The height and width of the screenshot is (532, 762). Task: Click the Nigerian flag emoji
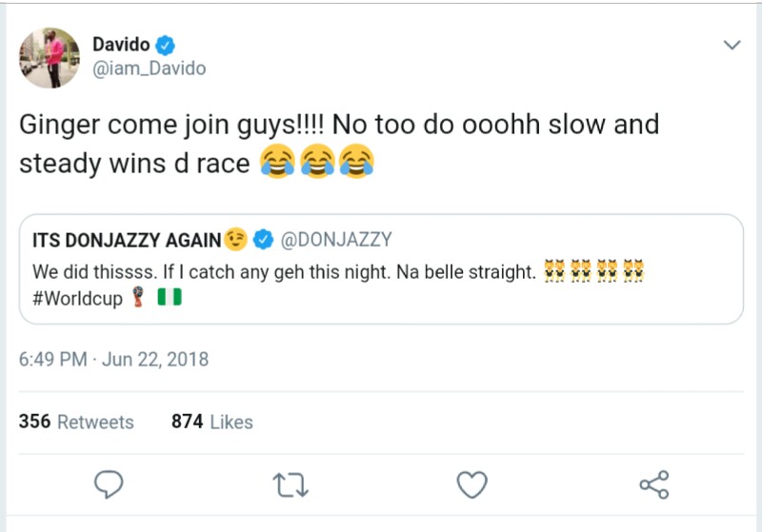169,298
